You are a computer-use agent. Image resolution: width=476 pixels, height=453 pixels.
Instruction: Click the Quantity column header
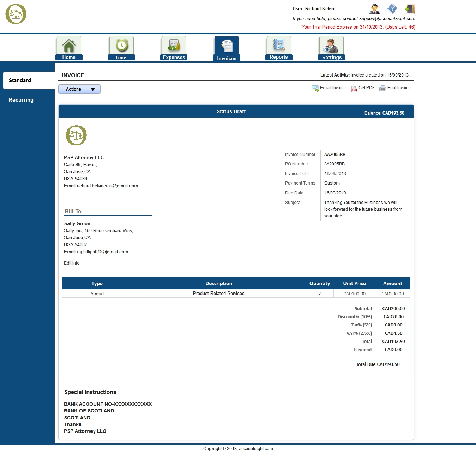(320, 283)
